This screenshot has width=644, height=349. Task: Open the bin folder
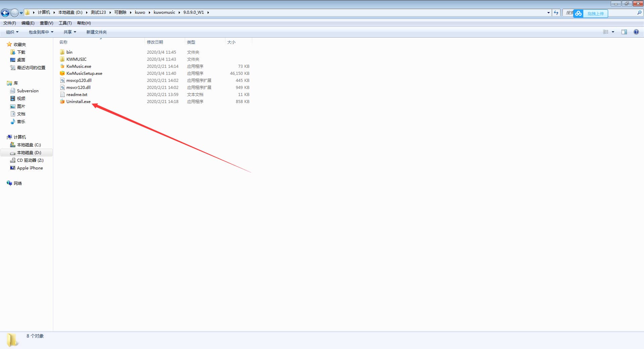tap(69, 52)
